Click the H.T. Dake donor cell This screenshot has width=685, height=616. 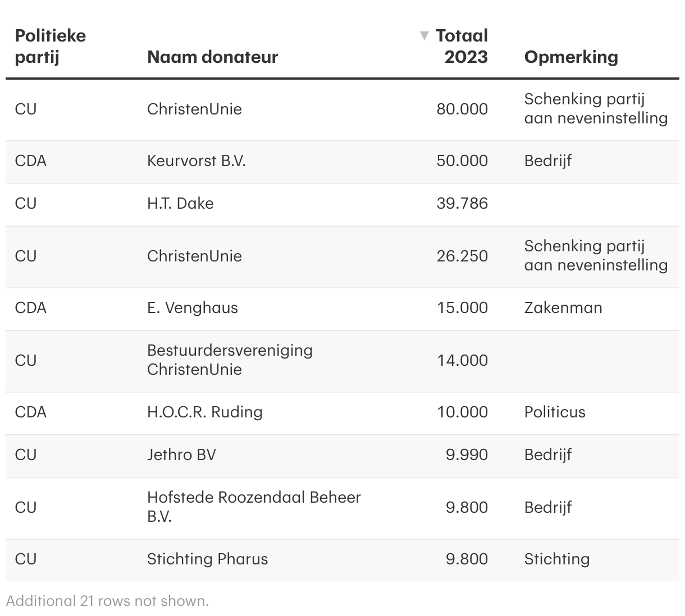coord(180,203)
